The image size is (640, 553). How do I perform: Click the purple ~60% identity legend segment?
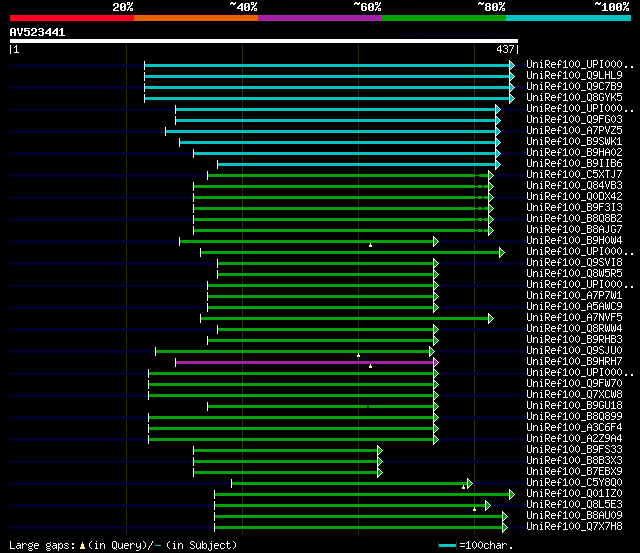[x=320, y=18]
